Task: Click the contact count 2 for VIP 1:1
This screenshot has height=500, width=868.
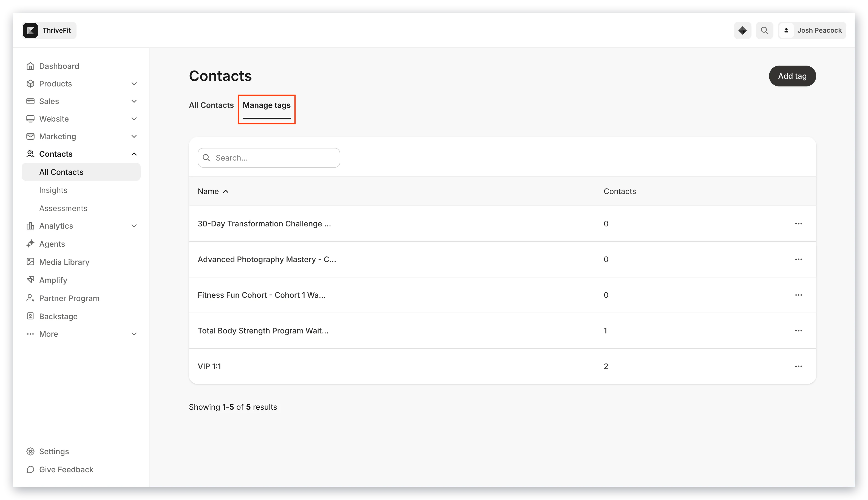Action: click(x=606, y=366)
